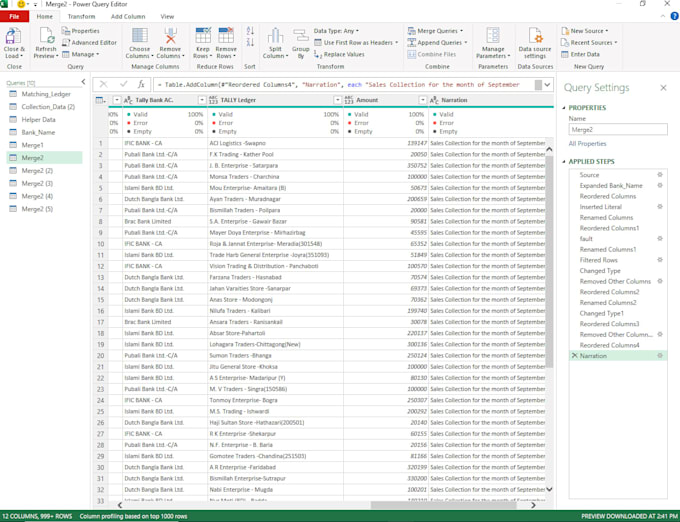Image resolution: width=680 pixels, height=522 pixels.
Task: Click table menu icon at grid corner
Action: (x=100, y=100)
